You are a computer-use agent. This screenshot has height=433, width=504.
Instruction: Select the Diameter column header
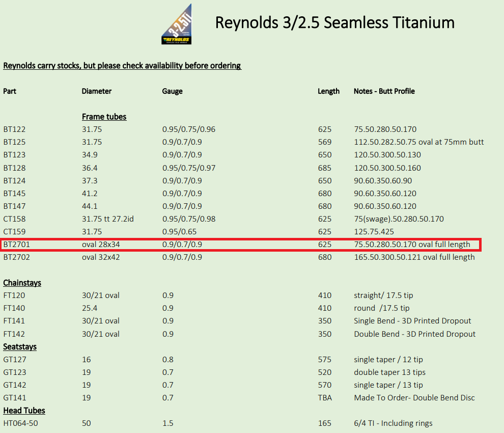pyautogui.click(x=96, y=91)
